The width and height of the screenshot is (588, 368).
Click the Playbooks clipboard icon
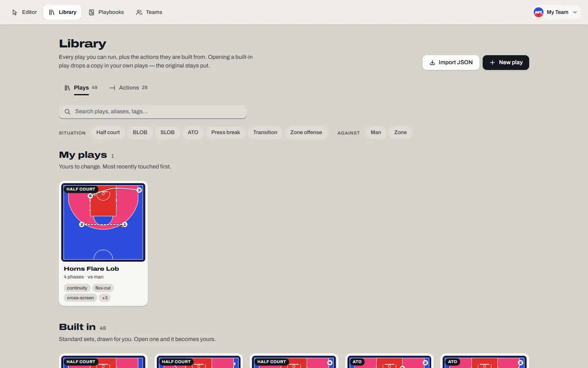click(x=91, y=12)
